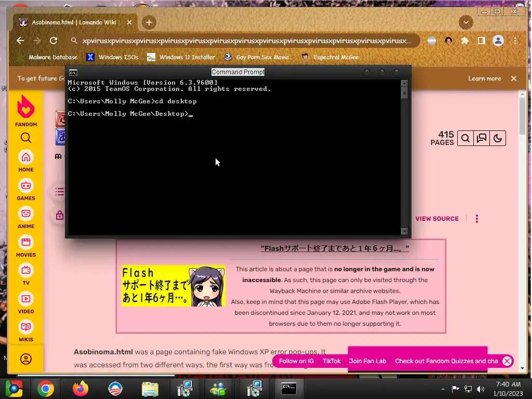Open Fandom sidebar search

pos(26,138)
